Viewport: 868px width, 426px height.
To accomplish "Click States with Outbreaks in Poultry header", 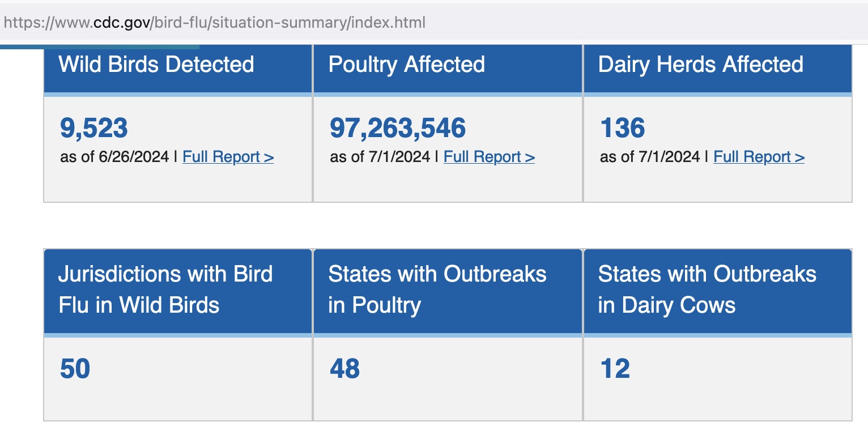I will click(x=437, y=289).
